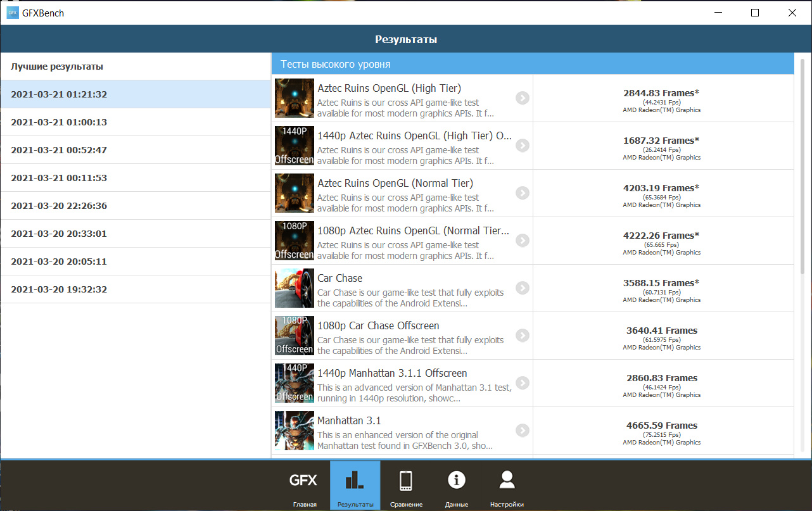The height and width of the screenshot is (511, 812).
Task: Click the 1440P Offscreen Manhattan thumbnail
Action: coord(295,383)
